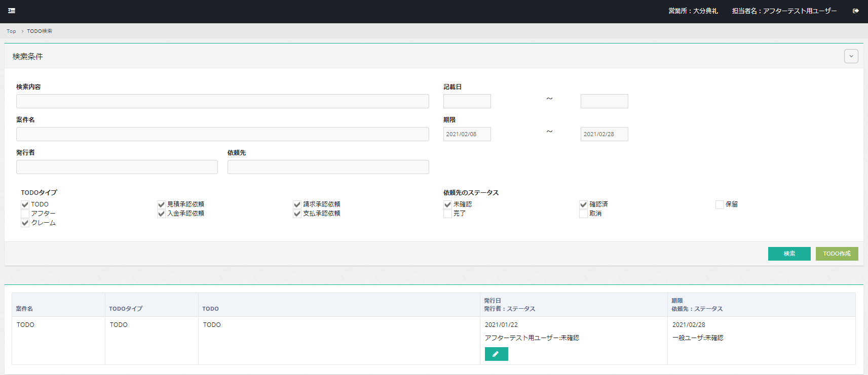
Task: Open the 期限 end date 2021/02/28 field
Action: (x=604, y=134)
